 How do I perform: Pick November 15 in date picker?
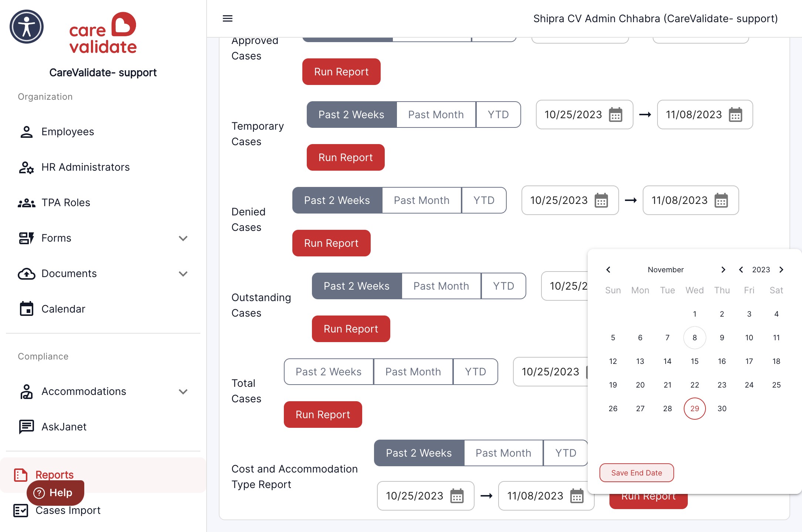(694, 361)
